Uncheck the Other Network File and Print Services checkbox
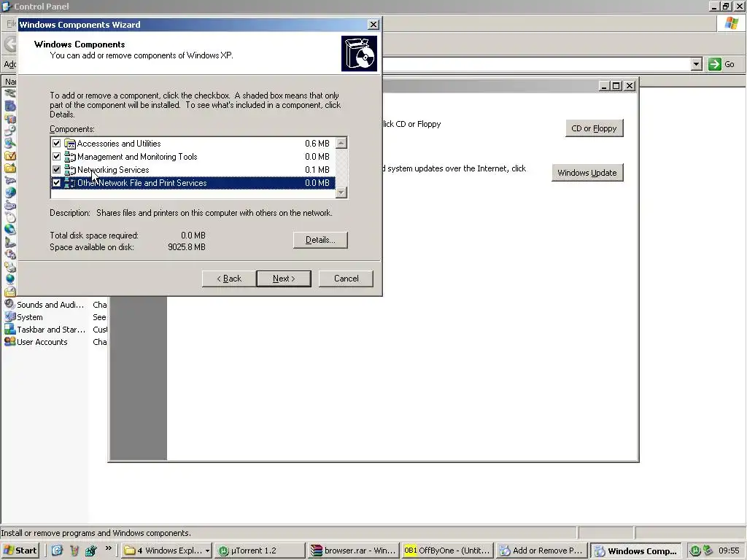The height and width of the screenshot is (560, 747). pyautogui.click(x=56, y=183)
